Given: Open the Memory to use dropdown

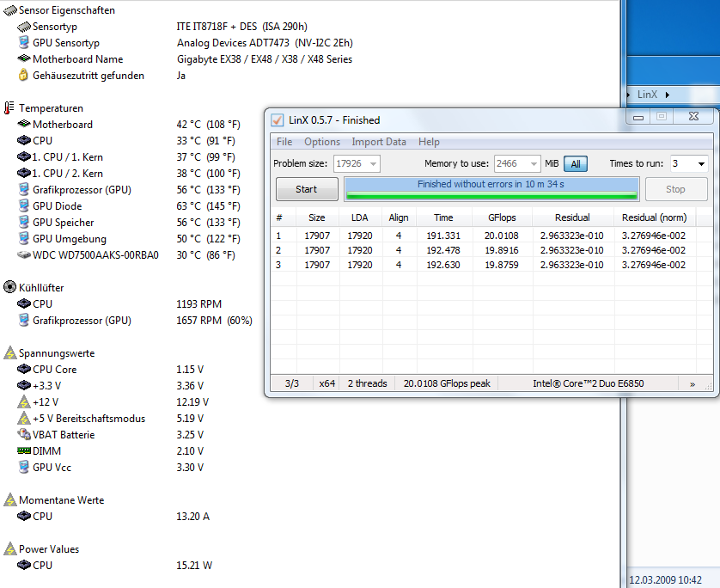Looking at the screenshot, I should coord(534,163).
